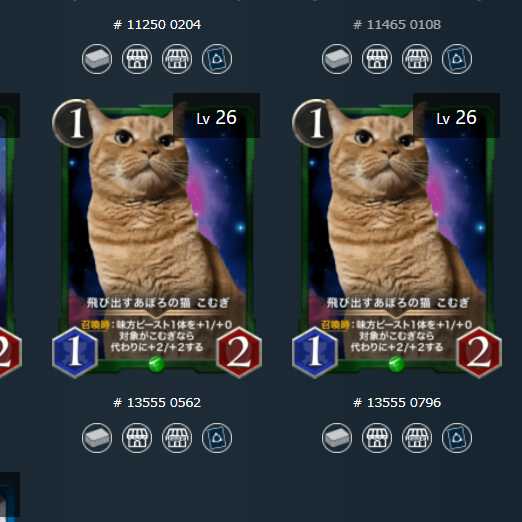522x522 pixels.
Task: Open the door-front shop icon under #11250 0204
Action: (137, 59)
